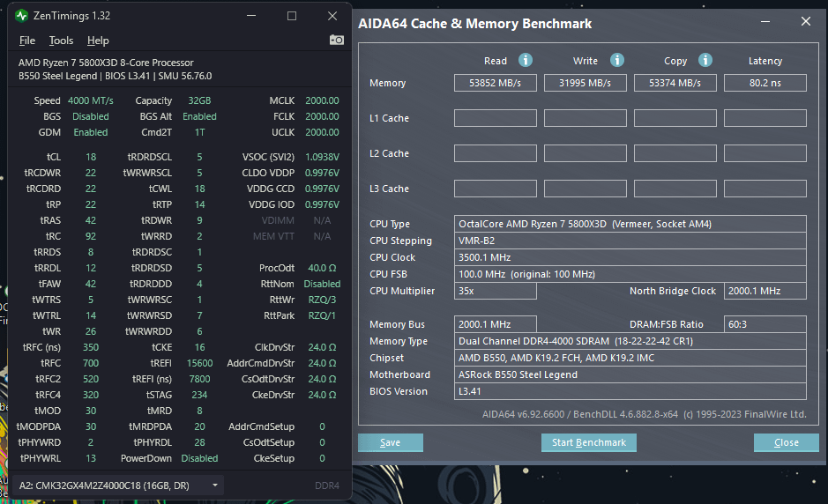Open the File menu in ZenTimings
Image resolution: width=828 pixels, height=504 pixels.
pos(27,41)
